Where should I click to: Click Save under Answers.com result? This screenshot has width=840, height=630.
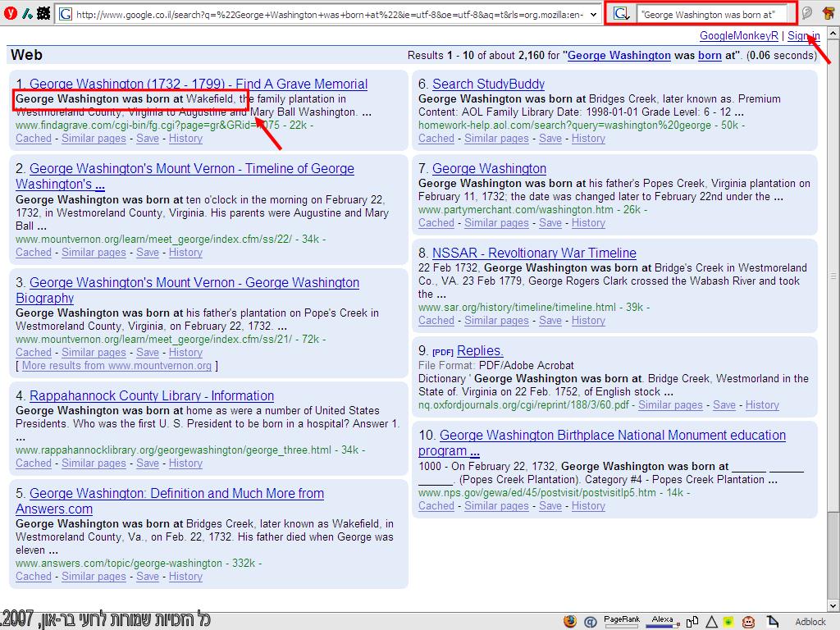[148, 577]
